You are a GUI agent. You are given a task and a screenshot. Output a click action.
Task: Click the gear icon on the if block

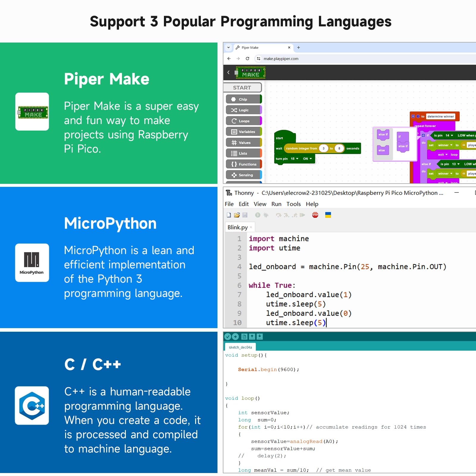tap(423, 135)
